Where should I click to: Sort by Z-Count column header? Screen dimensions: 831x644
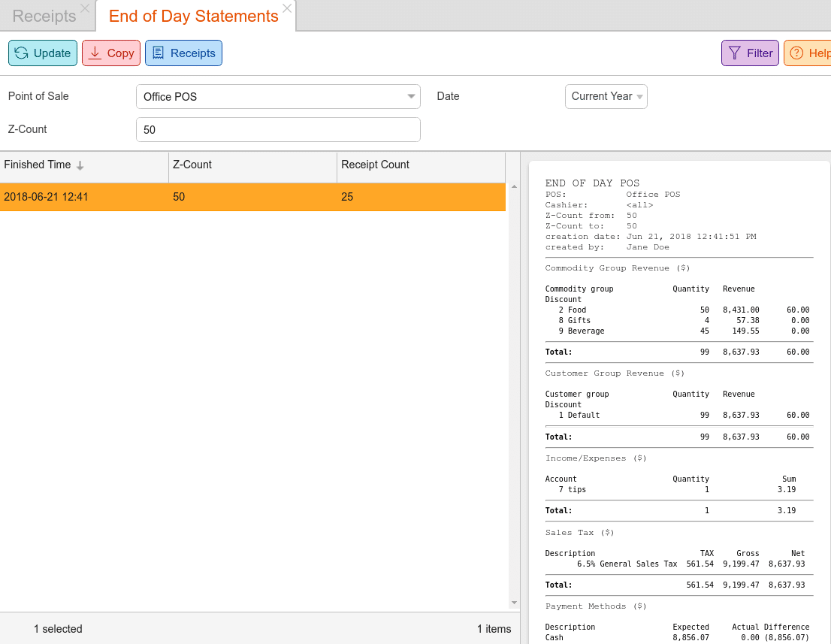point(252,165)
